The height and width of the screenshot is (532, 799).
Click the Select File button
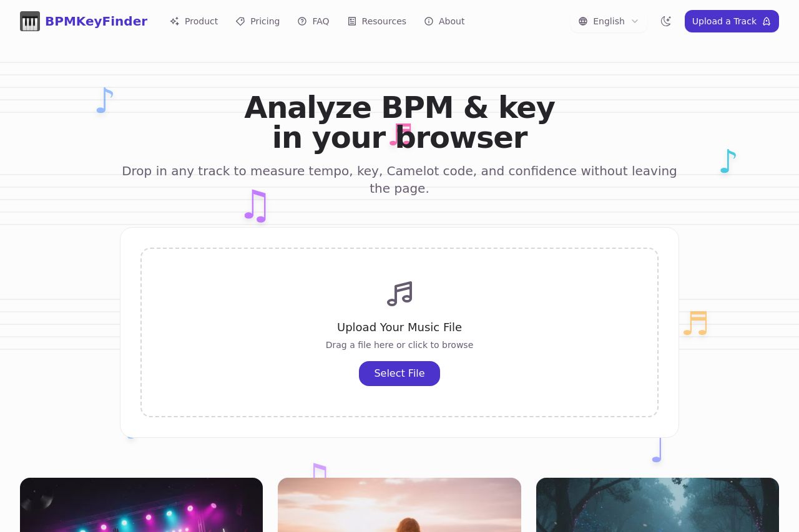pyautogui.click(x=399, y=374)
